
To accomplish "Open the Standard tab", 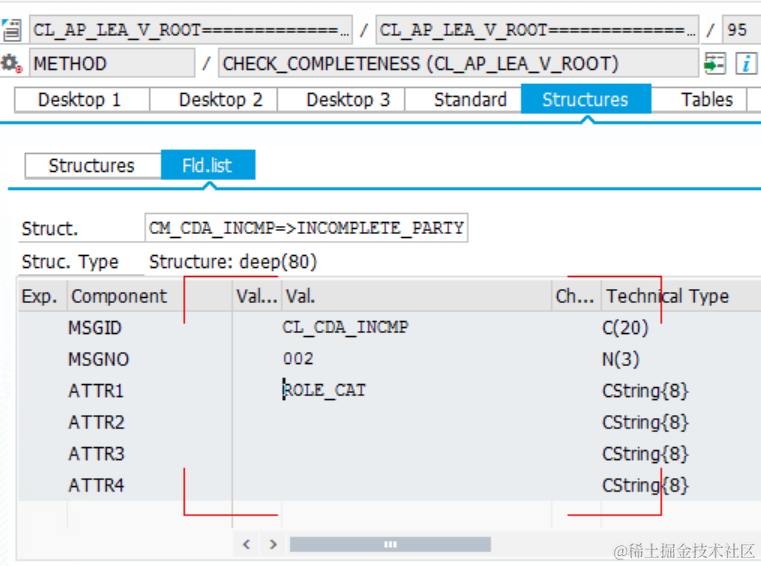I will (x=463, y=100).
